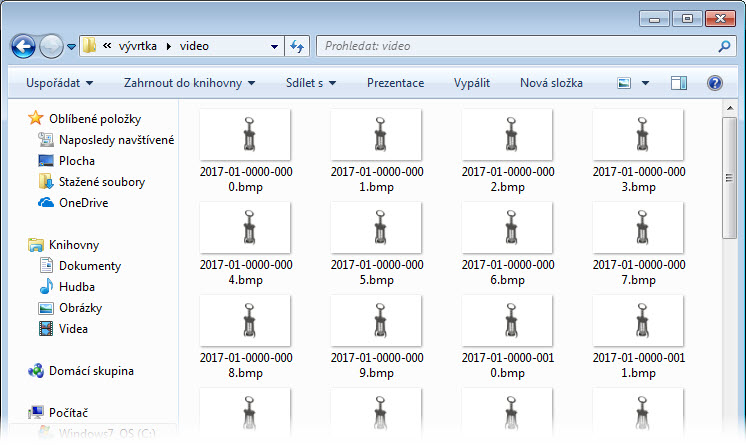Click the Knihovny folder icon
Image resolution: width=746 pixels, height=445 pixels.
[36, 245]
